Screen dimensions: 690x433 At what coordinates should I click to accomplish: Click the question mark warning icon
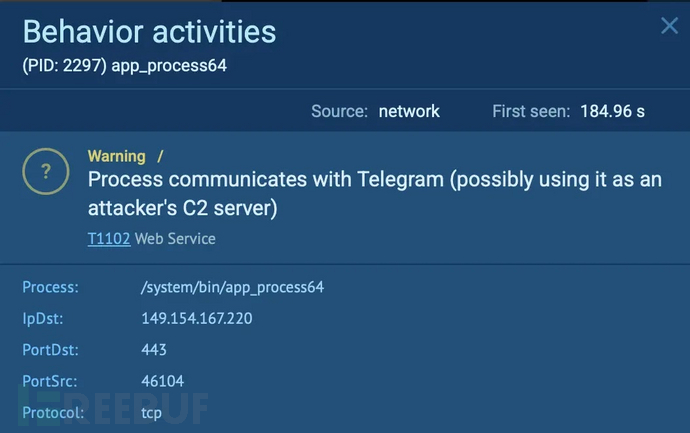pos(45,172)
